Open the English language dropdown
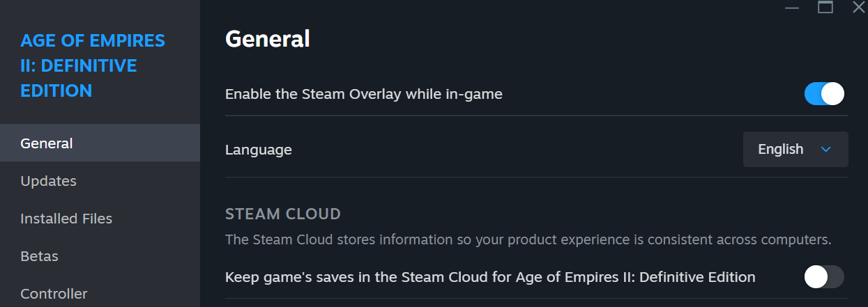The image size is (868, 307). click(x=795, y=149)
